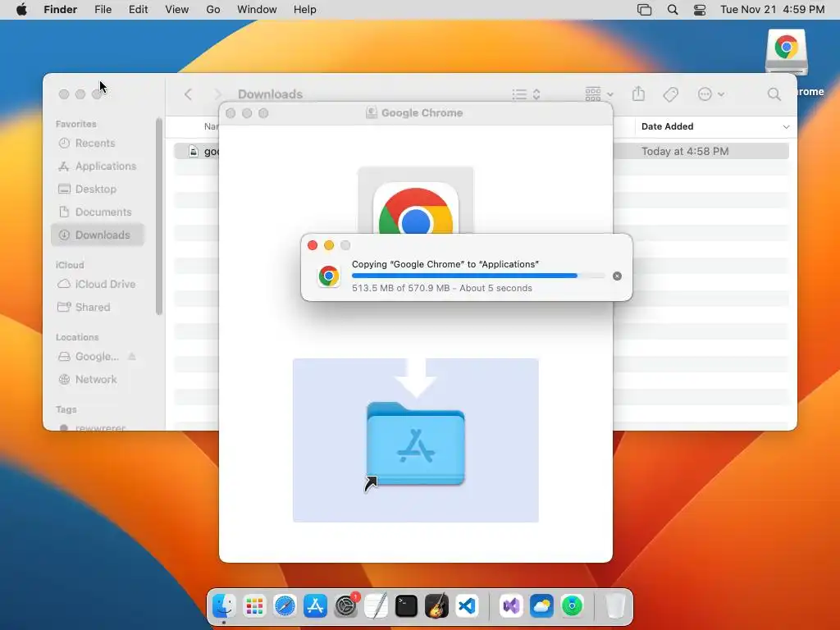Viewport: 840px width, 630px height.
Task: Go back in Finder Downloads window
Action: coord(188,94)
